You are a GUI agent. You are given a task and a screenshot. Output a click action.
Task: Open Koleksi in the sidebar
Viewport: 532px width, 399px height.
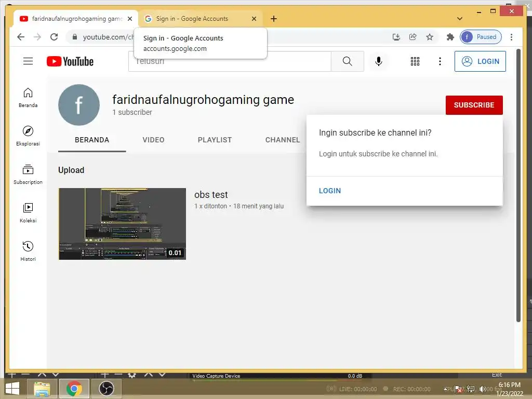28,212
